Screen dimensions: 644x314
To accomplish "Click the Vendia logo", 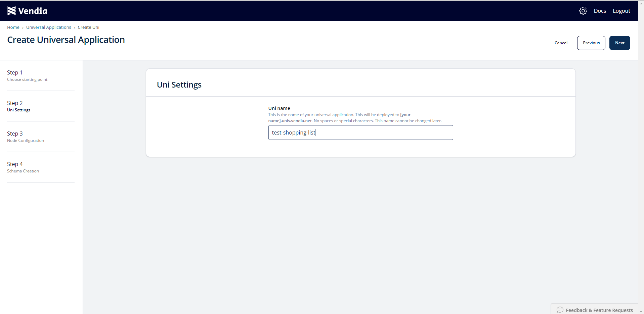I will click(x=27, y=11).
